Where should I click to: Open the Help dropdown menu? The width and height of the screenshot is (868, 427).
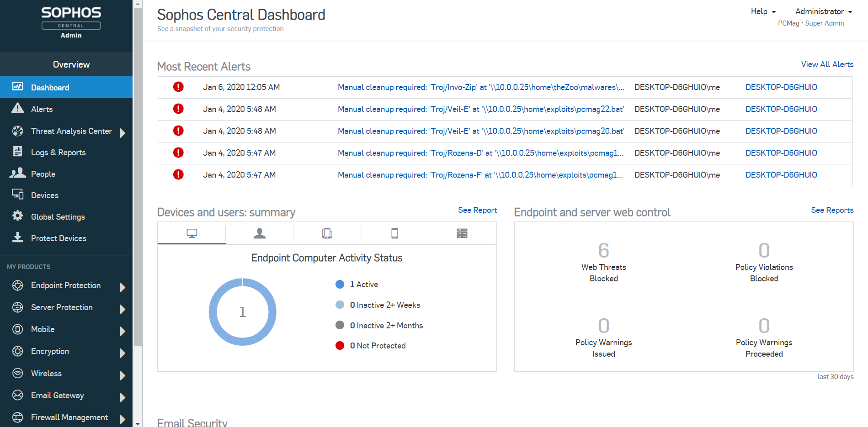coord(763,11)
